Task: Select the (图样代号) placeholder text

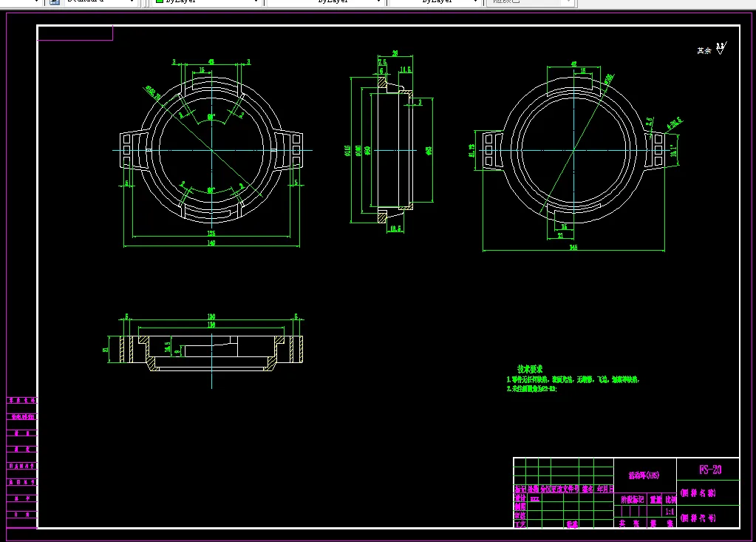Action: [x=698, y=518]
